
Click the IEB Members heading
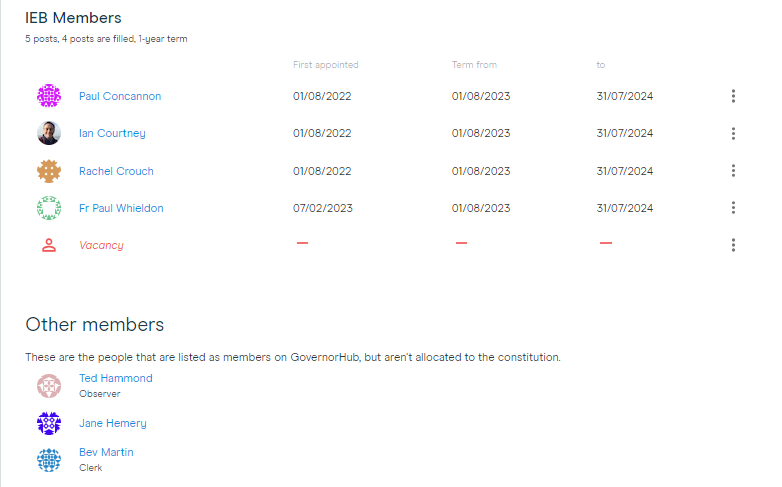73,18
